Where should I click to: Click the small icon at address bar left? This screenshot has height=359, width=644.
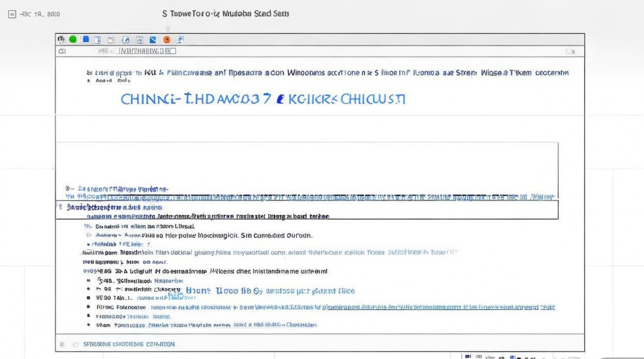[61, 51]
